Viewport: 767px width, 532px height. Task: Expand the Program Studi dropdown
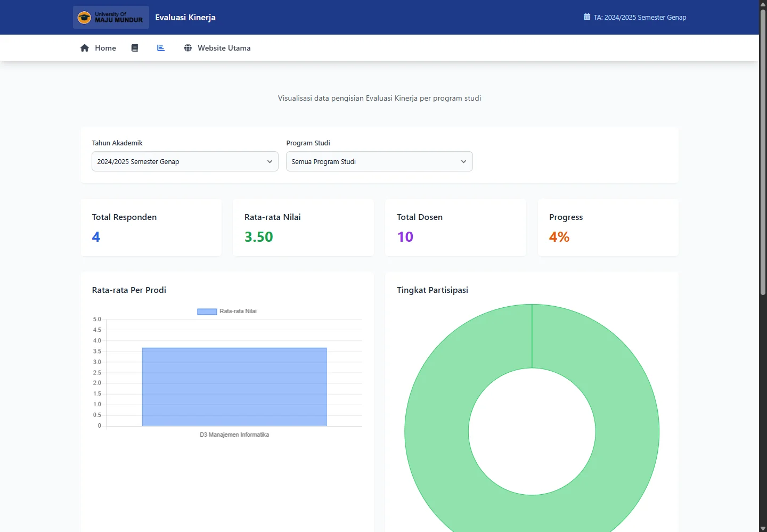[379, 161]
